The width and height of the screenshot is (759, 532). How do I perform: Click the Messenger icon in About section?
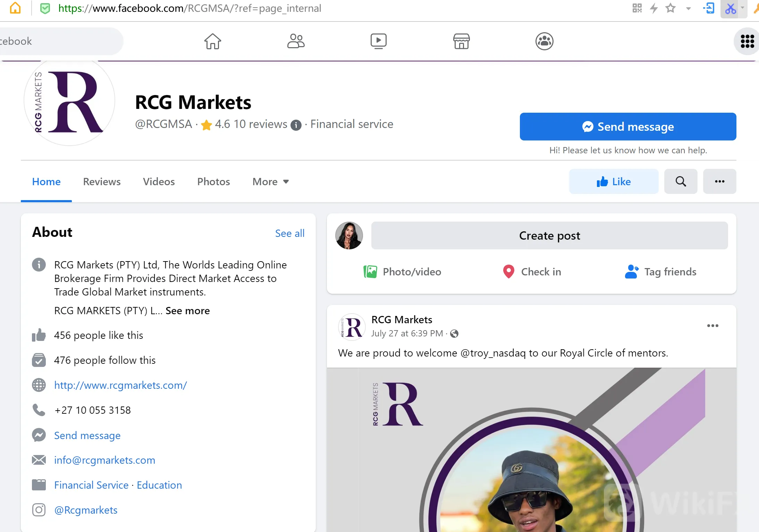pos(39,435)
